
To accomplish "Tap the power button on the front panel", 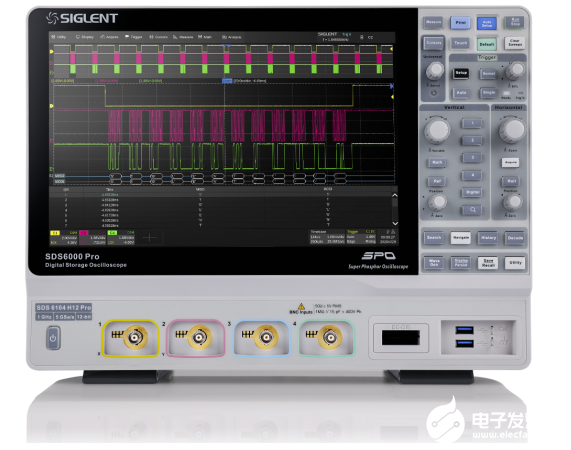I will coord(53,338).
